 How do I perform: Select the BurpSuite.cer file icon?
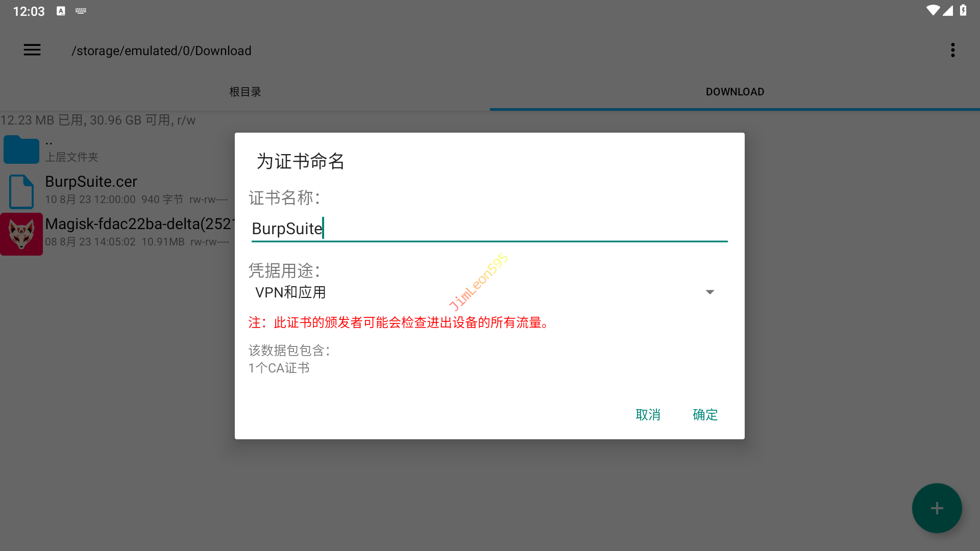(21, 191)
